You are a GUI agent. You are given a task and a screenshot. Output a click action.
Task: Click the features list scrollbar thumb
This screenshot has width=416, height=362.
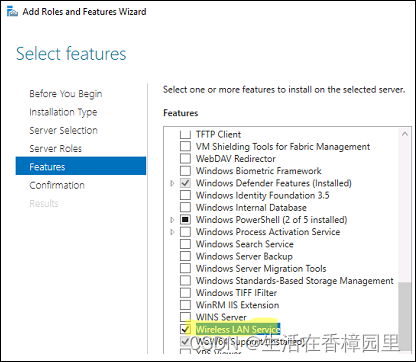tap(405, 316)
